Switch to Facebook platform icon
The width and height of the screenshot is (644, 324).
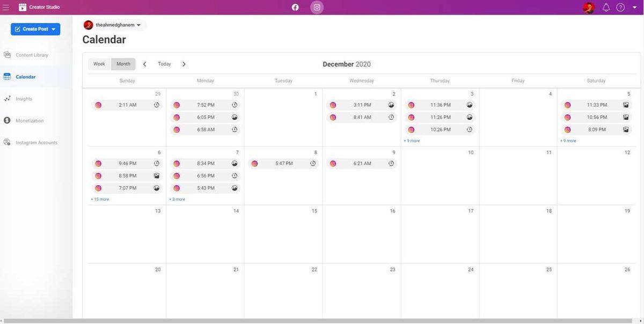point(295,8)
